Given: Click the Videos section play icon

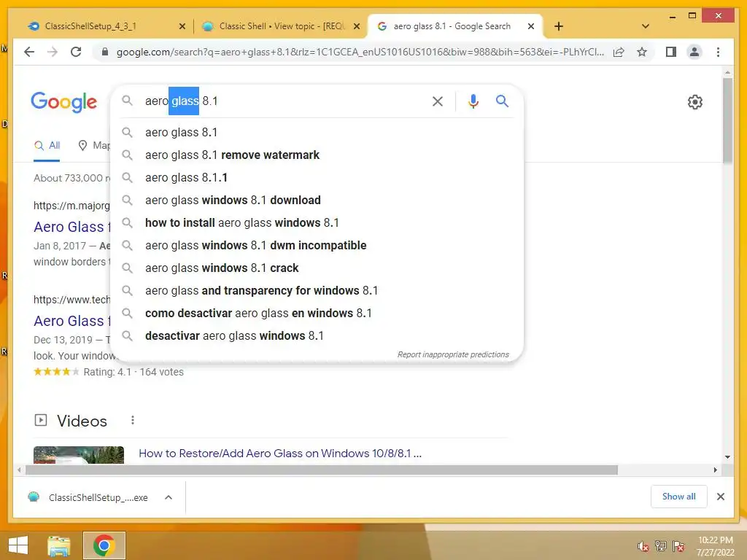Looking at the screenshot, I should (x=41, y=420).
